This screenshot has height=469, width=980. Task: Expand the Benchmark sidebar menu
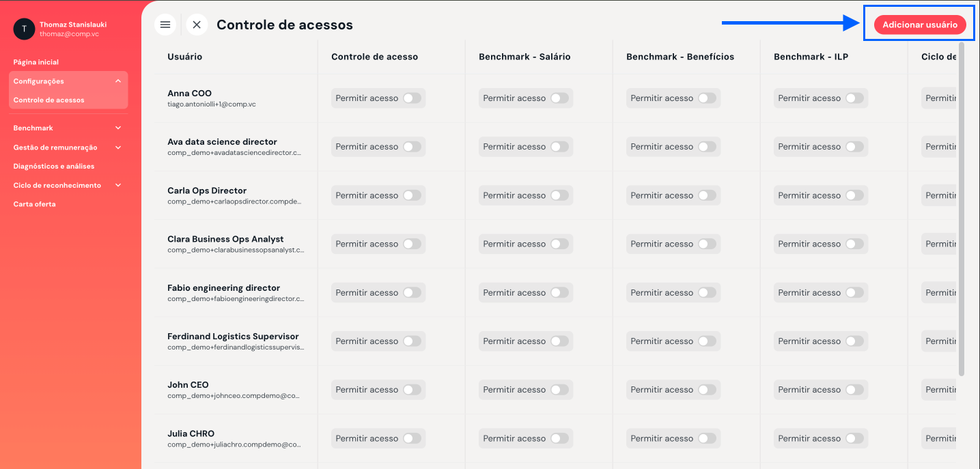[118, 128]
